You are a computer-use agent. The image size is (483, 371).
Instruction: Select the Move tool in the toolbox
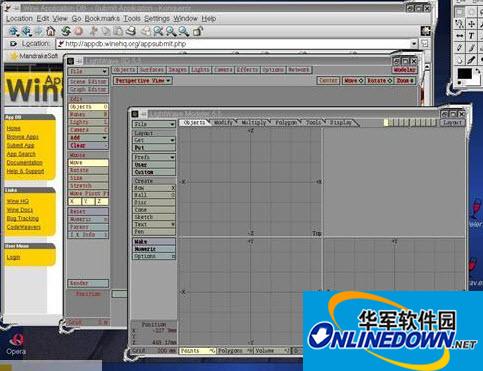pyautogui.click(x=471, y=24)
